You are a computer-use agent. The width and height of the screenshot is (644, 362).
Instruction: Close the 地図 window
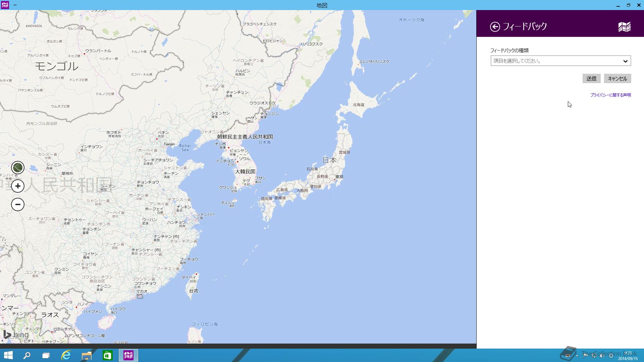tap(639, 5)
